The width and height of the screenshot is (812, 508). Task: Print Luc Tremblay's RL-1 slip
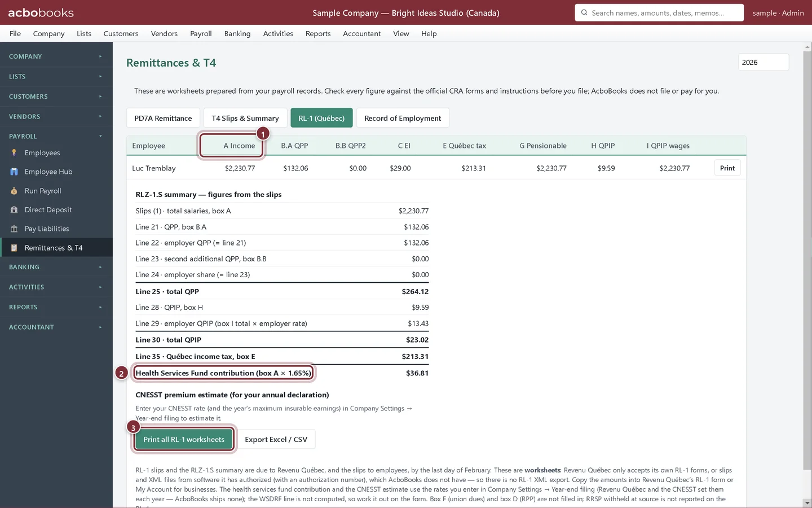pyautogui.click(x=727, y=168)
